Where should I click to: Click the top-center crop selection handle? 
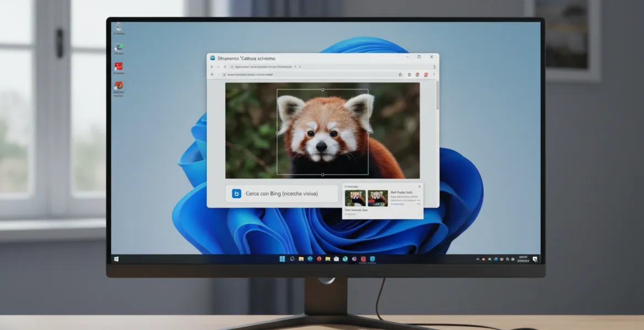[x=323, y=89]
